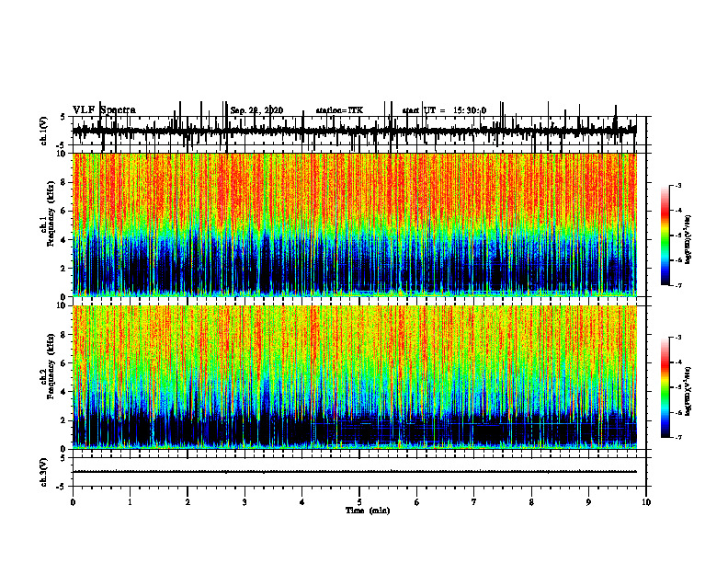Click the ch.1 'Frequency (kHz)' axis label

pos(51,214)
